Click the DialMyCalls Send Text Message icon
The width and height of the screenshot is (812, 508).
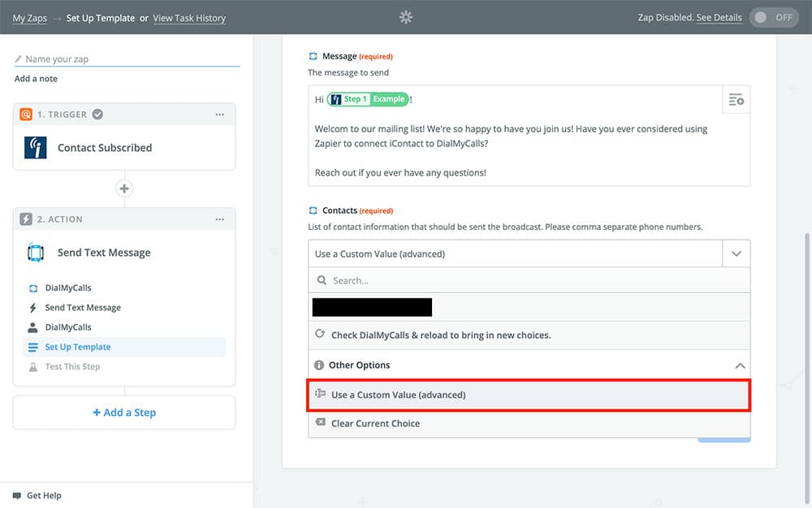(x=36, y=253)
